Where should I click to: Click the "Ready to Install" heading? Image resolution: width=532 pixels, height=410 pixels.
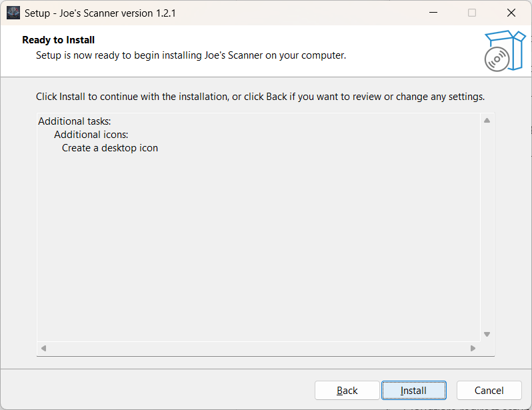click(x=59, y=40)
